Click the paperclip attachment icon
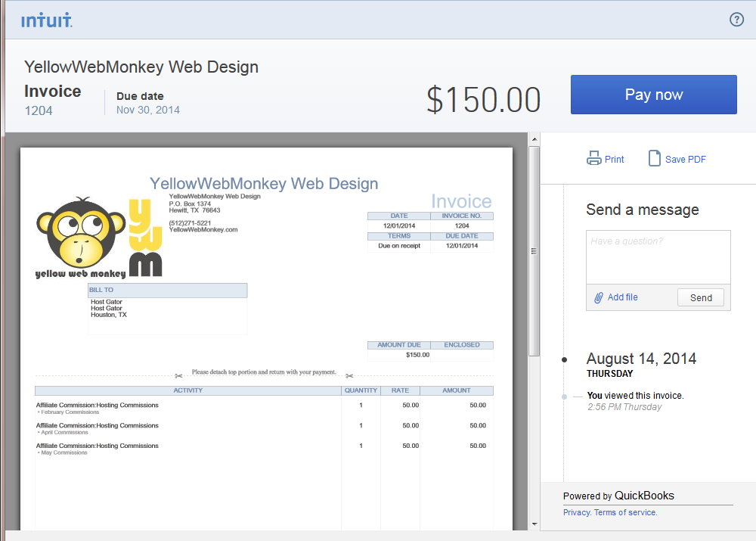The height and width of the screenshot is (541, 756). 598,297
